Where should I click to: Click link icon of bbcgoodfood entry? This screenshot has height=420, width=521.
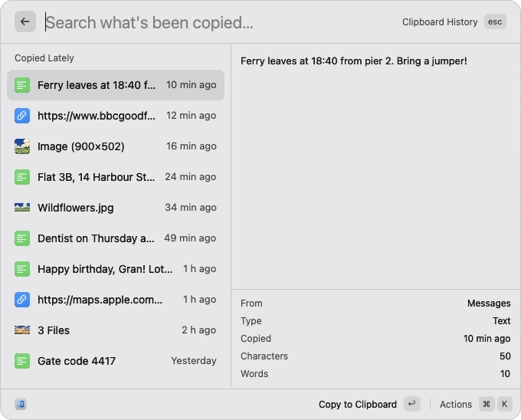pos(22,116)
